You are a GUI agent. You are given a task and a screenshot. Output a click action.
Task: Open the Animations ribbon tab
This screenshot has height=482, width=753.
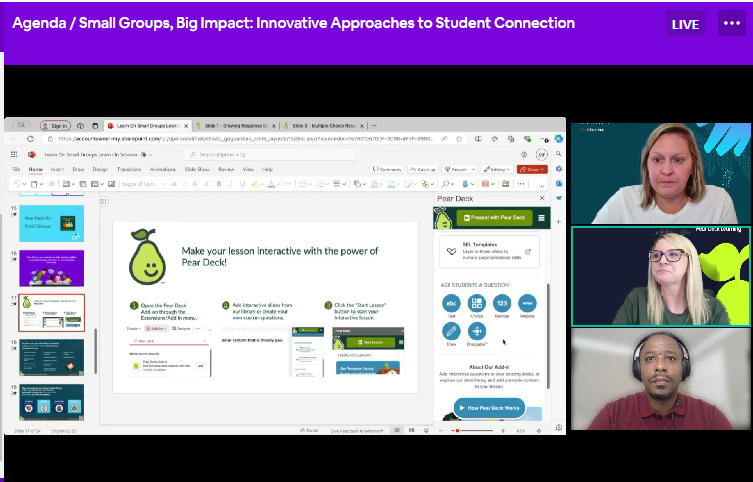[163, 169]
